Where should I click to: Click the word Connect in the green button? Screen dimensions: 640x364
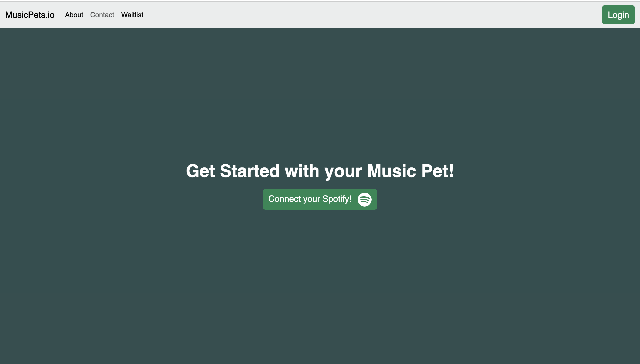tap(285, 199)
